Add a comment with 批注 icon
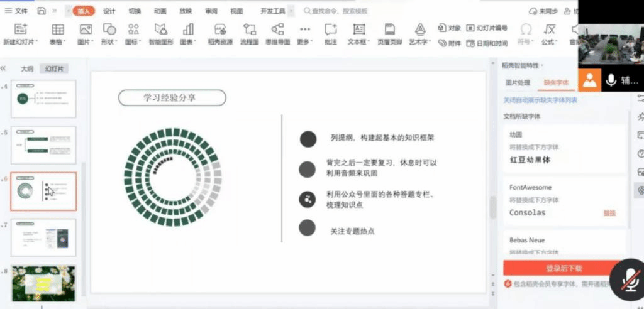This screenshot has width=644, height=309. pos(330,30)
